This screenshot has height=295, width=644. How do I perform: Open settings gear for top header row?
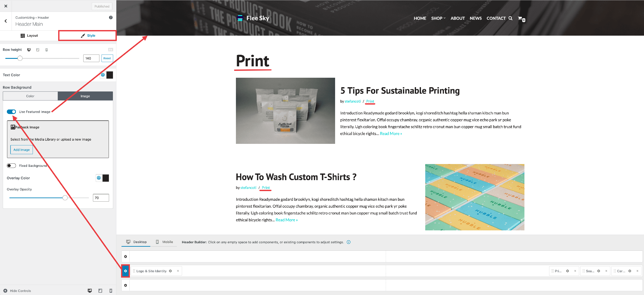126,257
